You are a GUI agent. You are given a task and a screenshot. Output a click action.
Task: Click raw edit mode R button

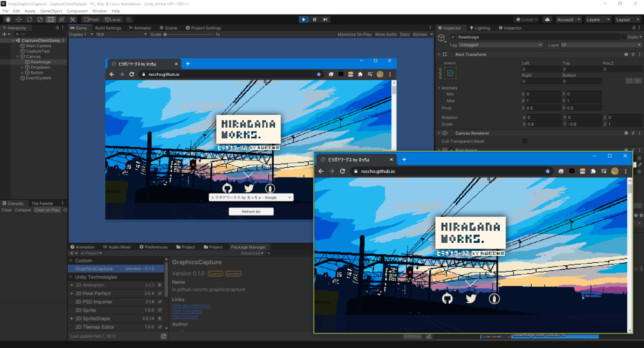[638, 80]
